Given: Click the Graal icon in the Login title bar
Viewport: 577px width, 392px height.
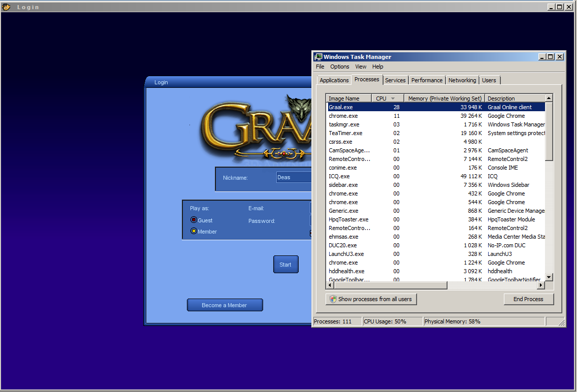Looking at the screenshot, I should [6, 7].
